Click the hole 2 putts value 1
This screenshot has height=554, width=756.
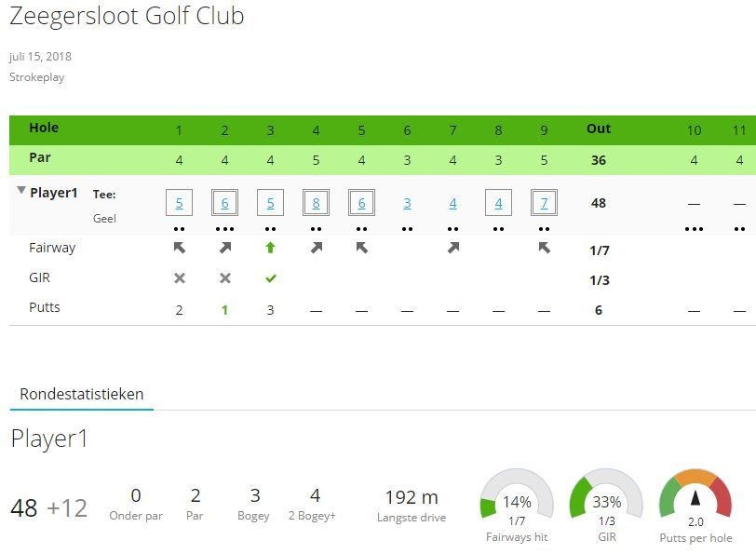click(224, 310)
